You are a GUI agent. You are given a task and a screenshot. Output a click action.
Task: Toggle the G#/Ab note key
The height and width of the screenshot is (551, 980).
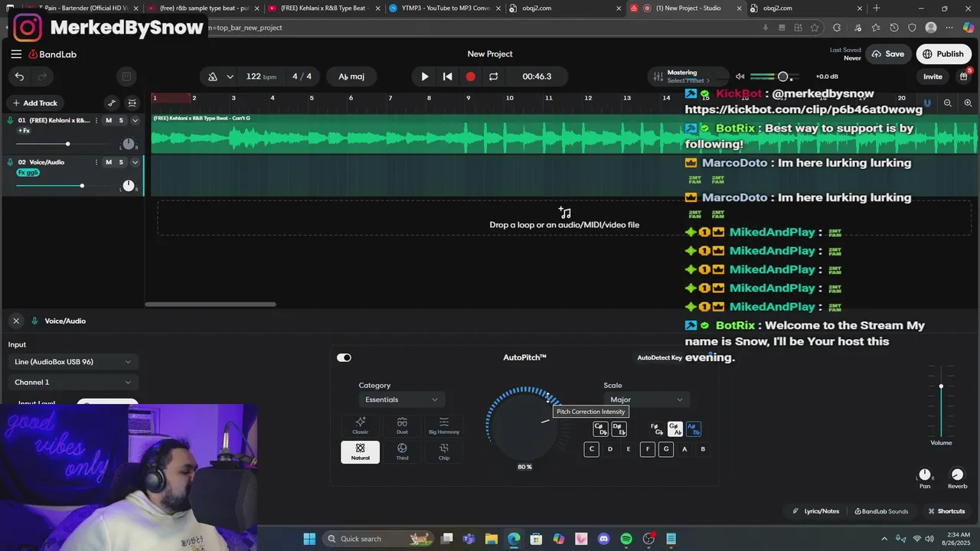[675, 429]
